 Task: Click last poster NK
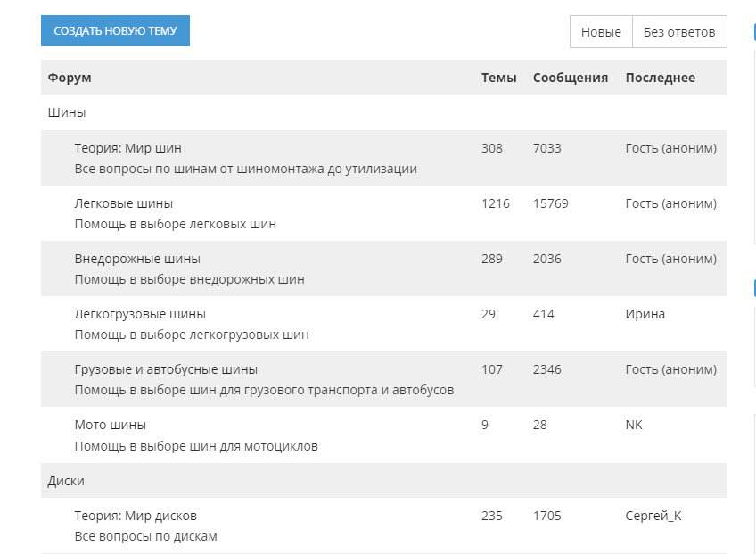click(634, 426)
